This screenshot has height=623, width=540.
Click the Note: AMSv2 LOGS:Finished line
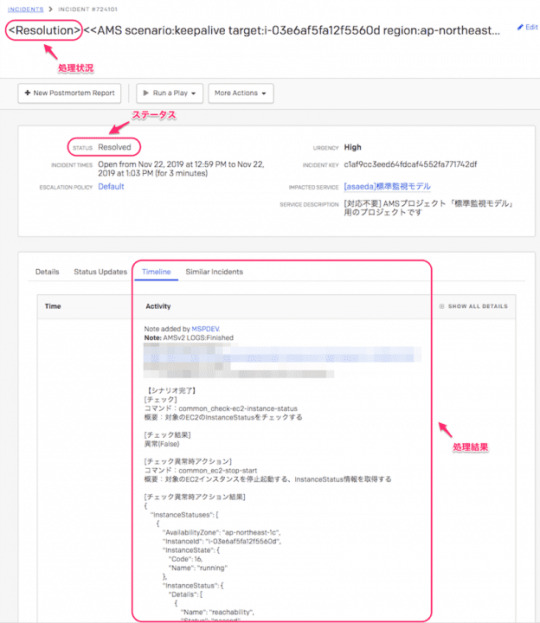tap(189, 338)
